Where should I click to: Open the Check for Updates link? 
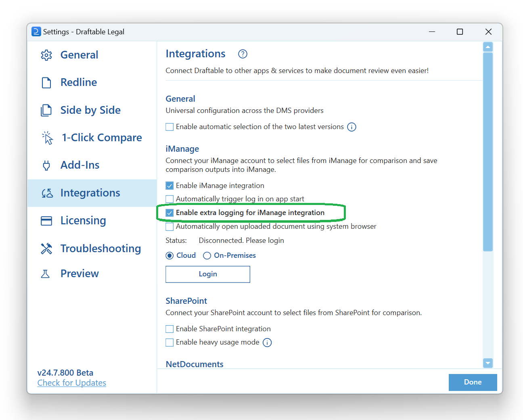(71, 382)
